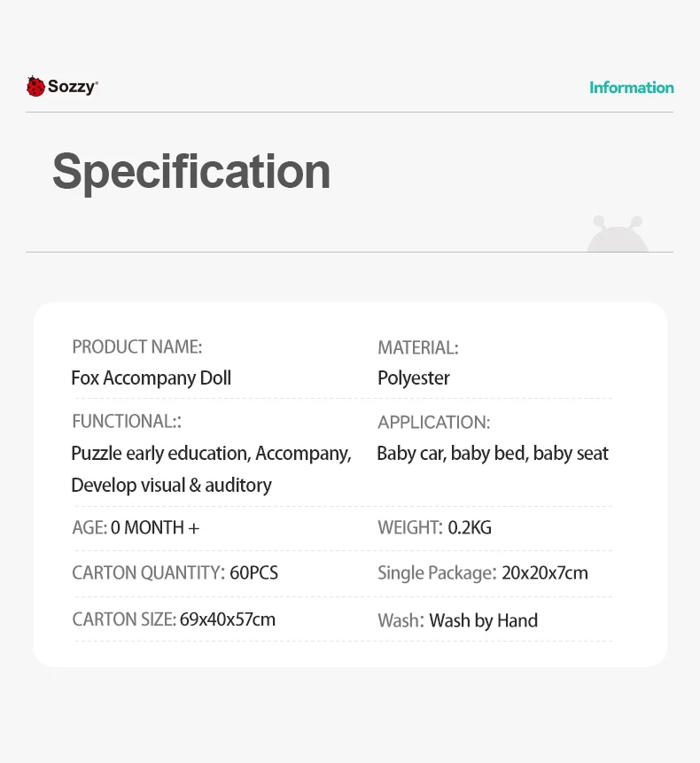Click the Wash by Hand entry
Image resolution: width=700 pixels, height=763 pixels.
click(x=458, y=620)
